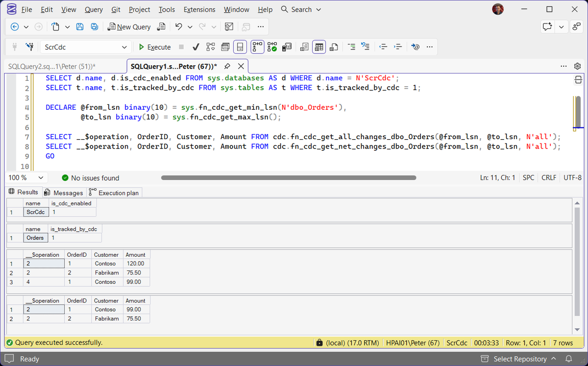
Task: Click the Save All icon
Action: [x=95, y=27]
